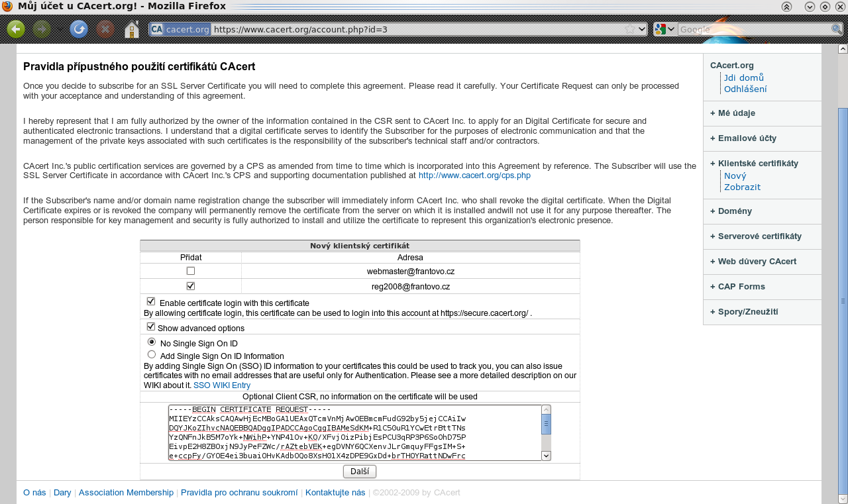Click the Další button
The height and width of the screenshot is (504, 848).
pyautogui.click(x=360, y=472)
